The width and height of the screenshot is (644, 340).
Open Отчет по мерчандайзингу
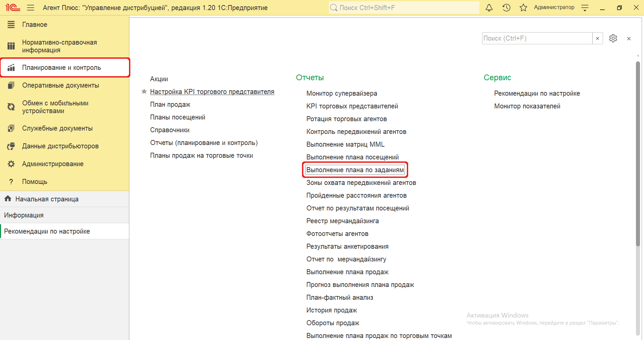click(346, 259)
